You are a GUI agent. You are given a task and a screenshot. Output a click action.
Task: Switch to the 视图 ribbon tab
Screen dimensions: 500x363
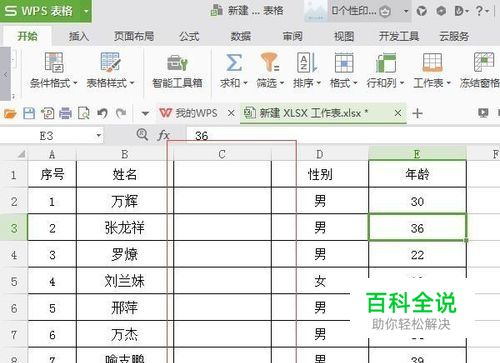tap(344, 36)
